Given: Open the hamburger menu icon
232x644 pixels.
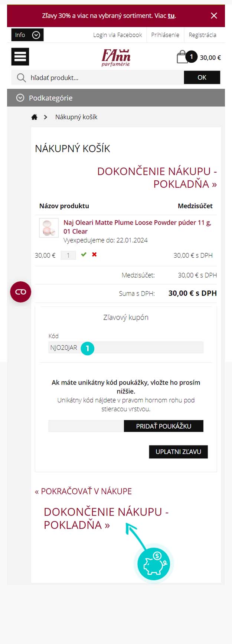Looking at the screenshot, I should [20, 57].
